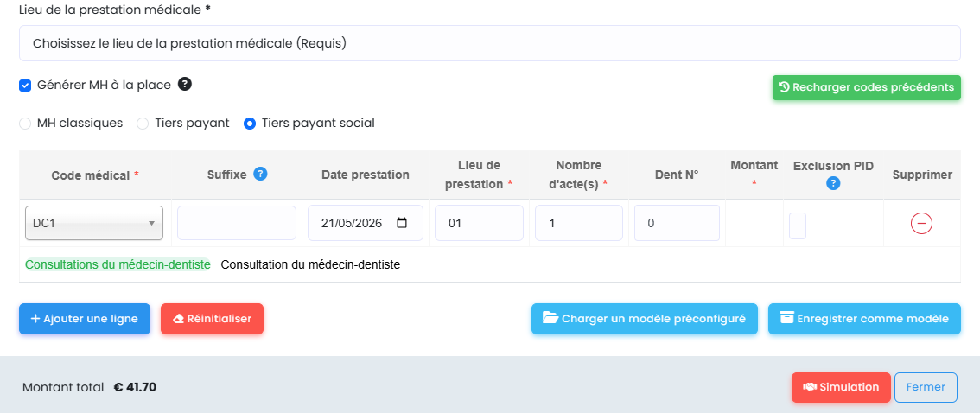Run the Simulation button
This screenshot has width=980, height=413.
click(841, 387)
